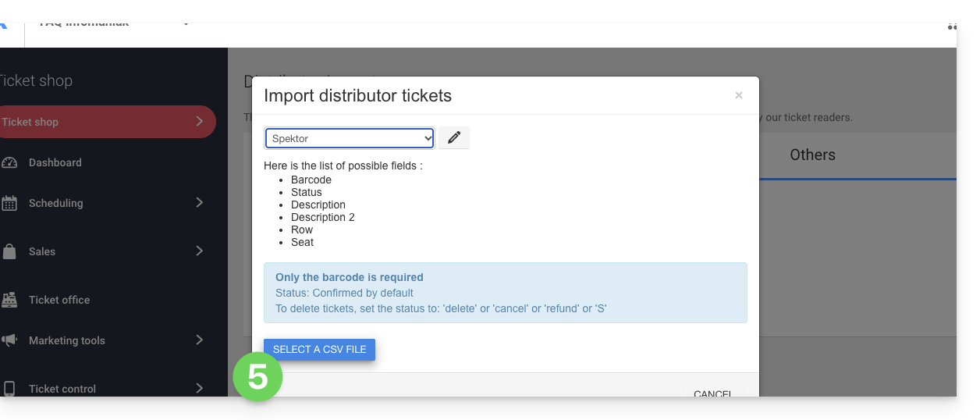Expand the Scheduling submenu chevron

pyautogui.click(x=199, y=203)
